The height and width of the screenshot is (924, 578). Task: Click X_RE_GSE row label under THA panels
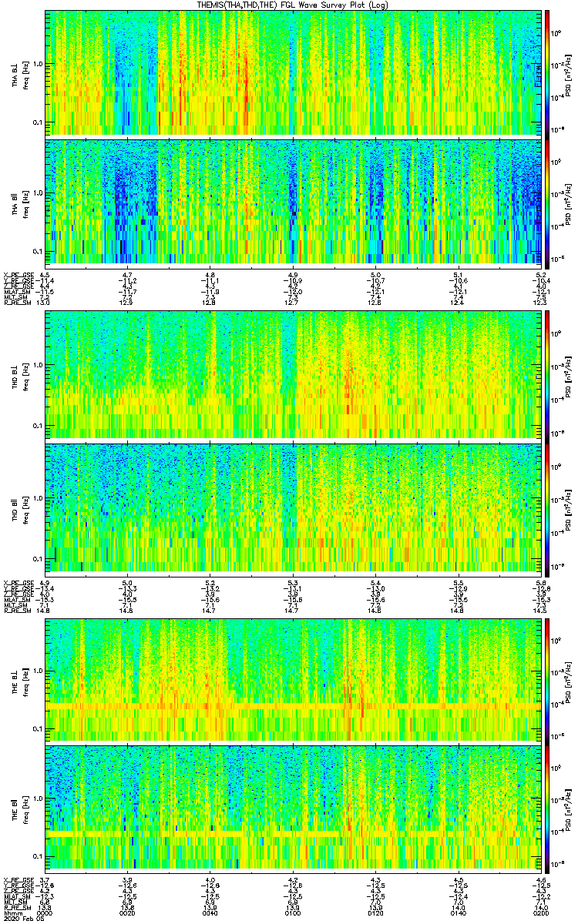click(18, 274)
